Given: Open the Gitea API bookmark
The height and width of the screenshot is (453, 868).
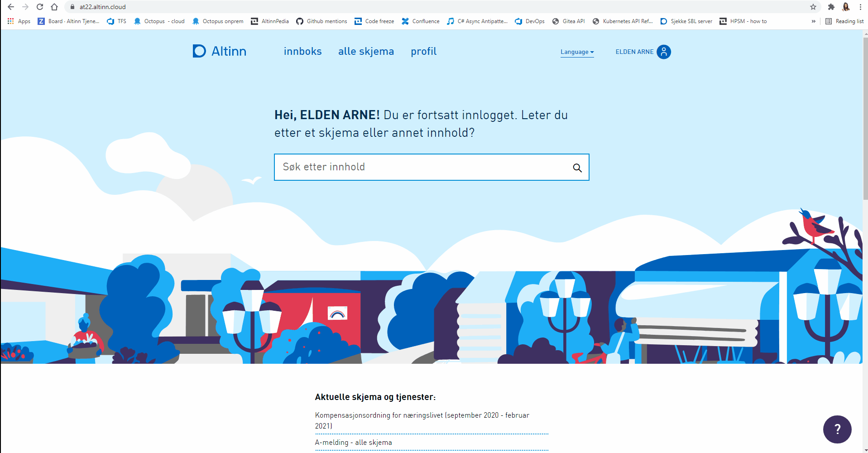Looking at the screenshot, I should click(569, 21).
